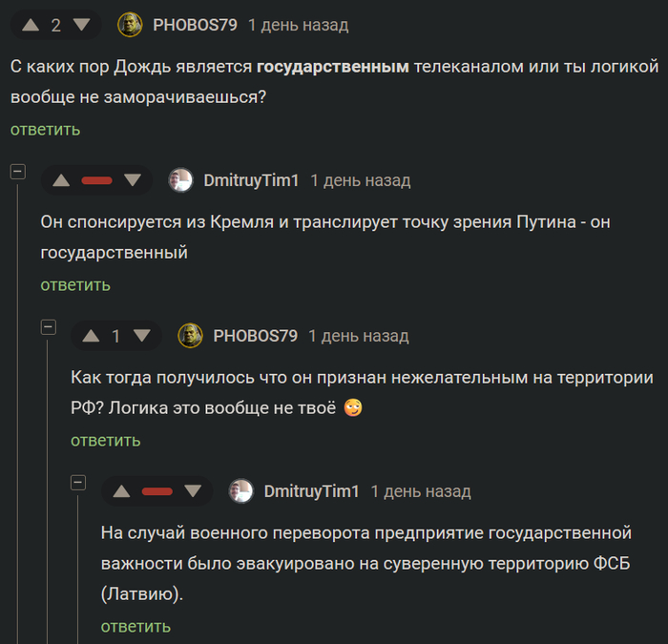
Task: Collapse the last DmitruyTim1 comment thread
Action: coord(78,483)
